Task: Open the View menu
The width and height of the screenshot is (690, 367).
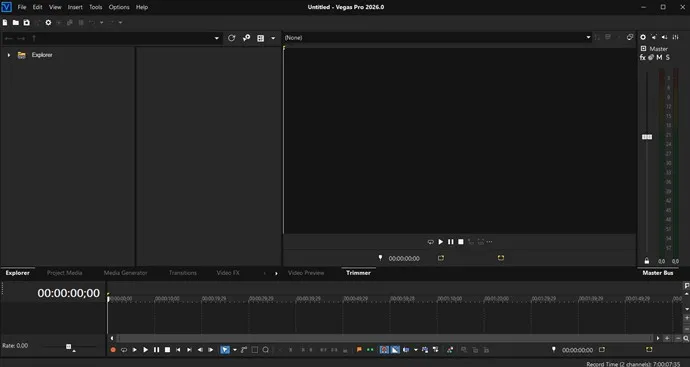Action: [55, 7]
